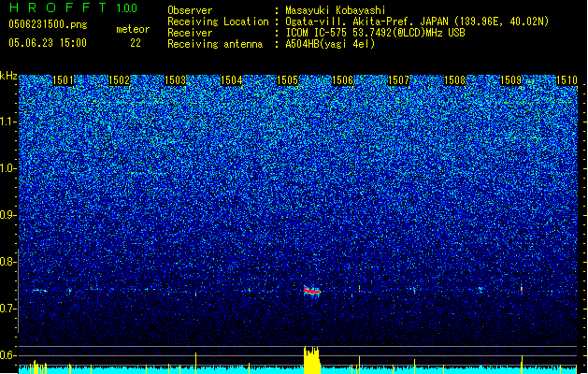Viewport: 588px width, 374px height.
Task: Click the kHz axis unit label
Action: [x=8, y=76]
